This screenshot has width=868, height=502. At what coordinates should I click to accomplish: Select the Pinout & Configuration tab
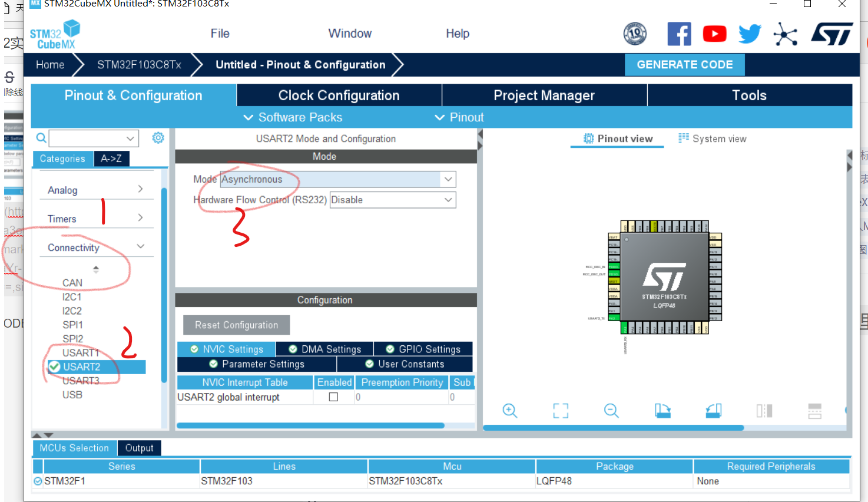pos(134,95)
